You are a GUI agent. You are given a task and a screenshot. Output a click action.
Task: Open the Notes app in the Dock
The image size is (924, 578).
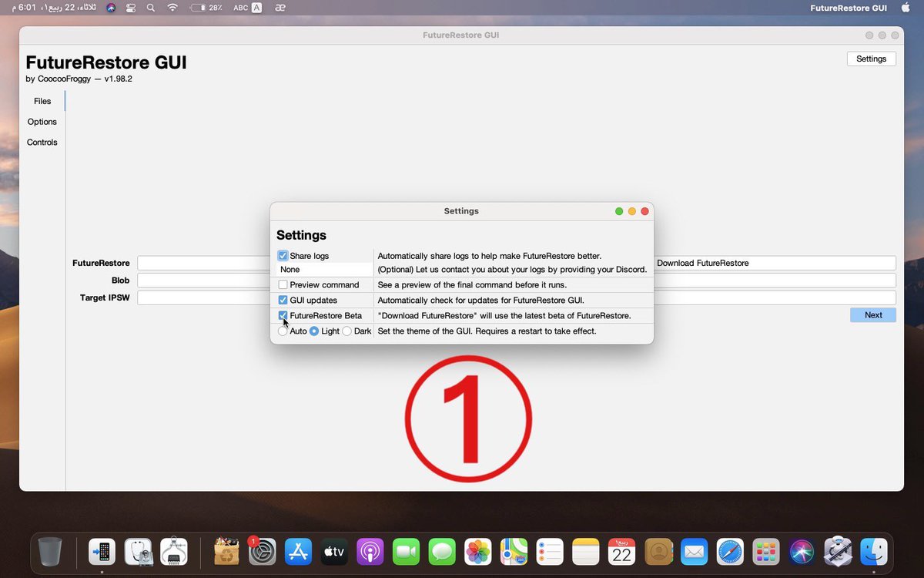[x=586, y=552]
